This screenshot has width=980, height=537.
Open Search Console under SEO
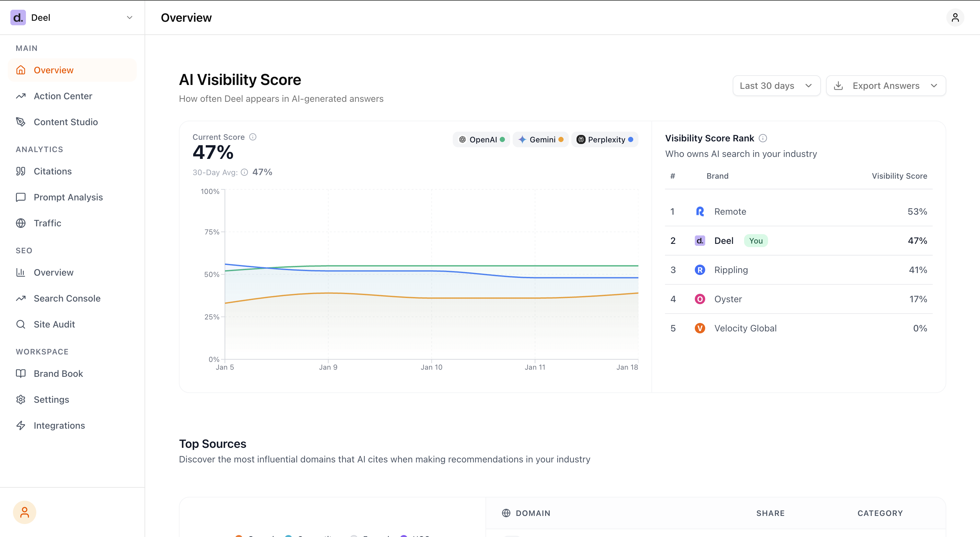pyautogui.click(x=67, y=298)
